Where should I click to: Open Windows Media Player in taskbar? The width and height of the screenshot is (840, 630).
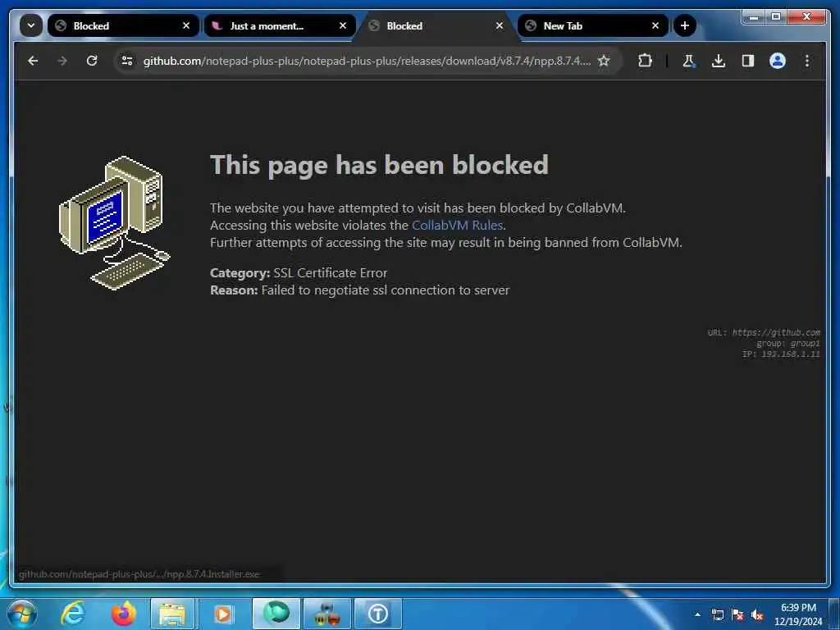point(223,614)
